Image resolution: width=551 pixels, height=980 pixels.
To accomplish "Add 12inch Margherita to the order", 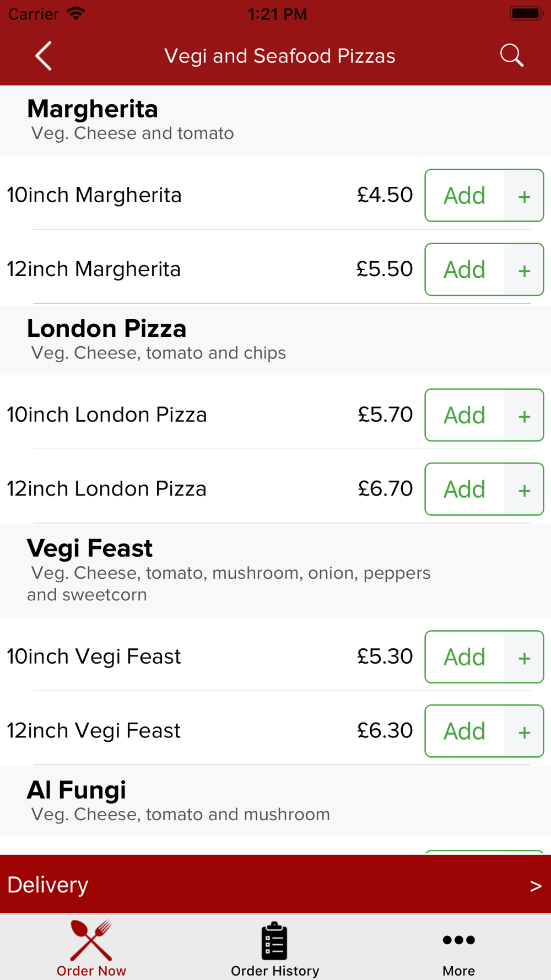I will [x=464, y=270].
